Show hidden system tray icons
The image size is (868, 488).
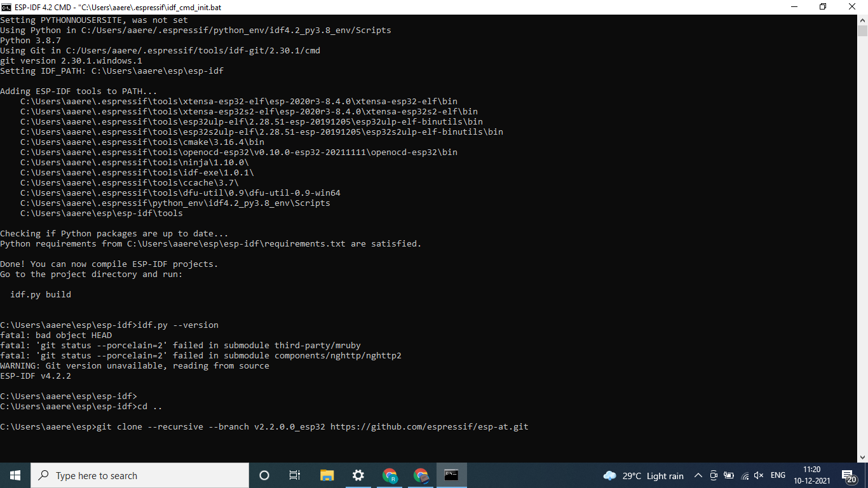coord(698,475)
